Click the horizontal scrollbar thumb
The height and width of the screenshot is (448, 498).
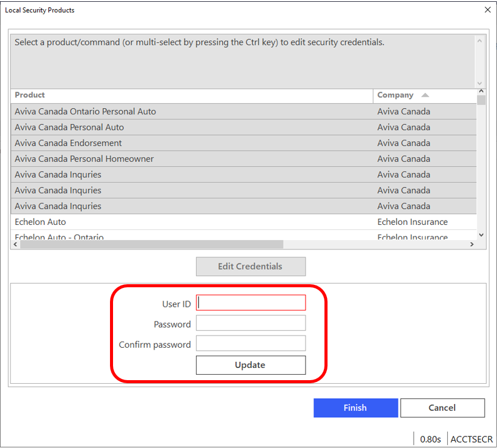(x=152, y=244)
